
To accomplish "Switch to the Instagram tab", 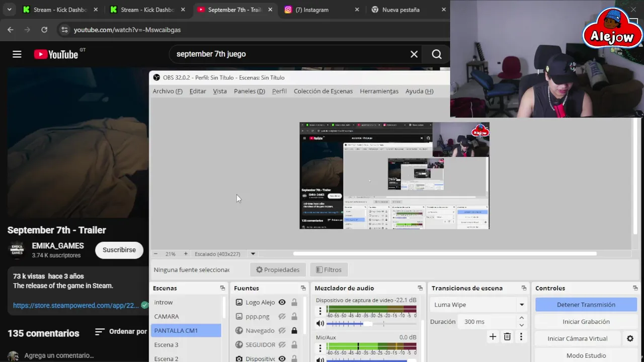I will point(322,10).
